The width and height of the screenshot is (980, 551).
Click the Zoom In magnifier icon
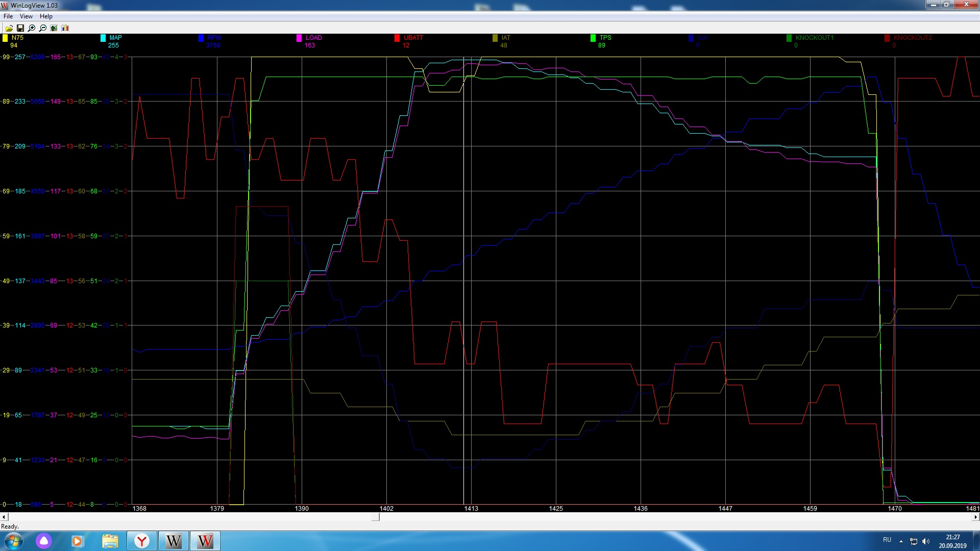32,28
